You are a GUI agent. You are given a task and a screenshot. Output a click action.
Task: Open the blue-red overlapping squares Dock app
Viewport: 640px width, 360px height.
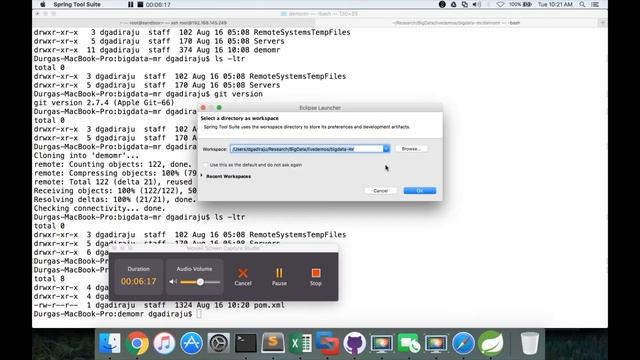(328, 343)
